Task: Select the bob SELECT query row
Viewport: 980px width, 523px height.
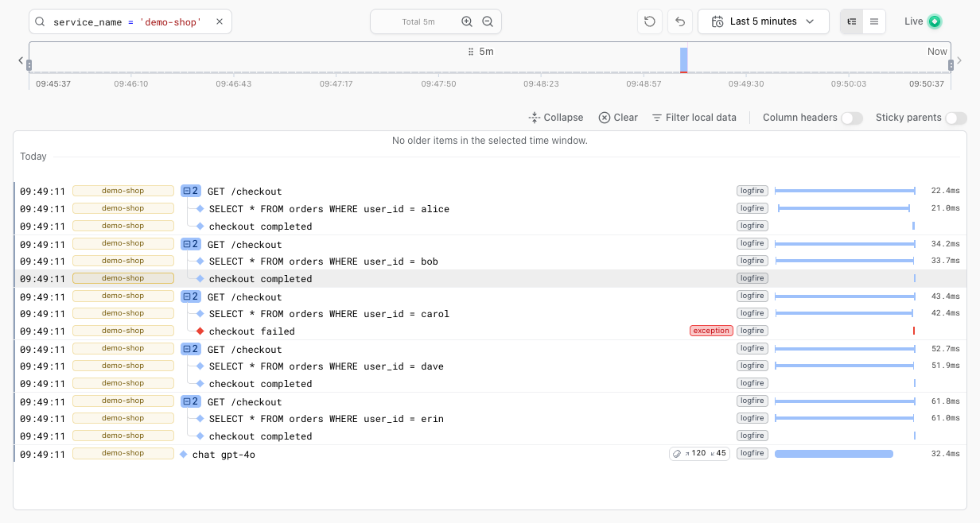Action: [490, 261]
